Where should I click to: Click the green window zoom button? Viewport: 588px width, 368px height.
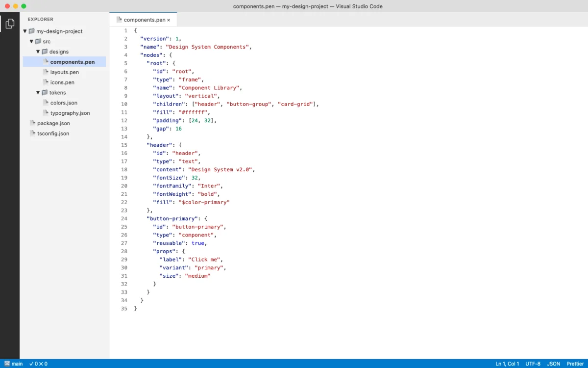24,6
